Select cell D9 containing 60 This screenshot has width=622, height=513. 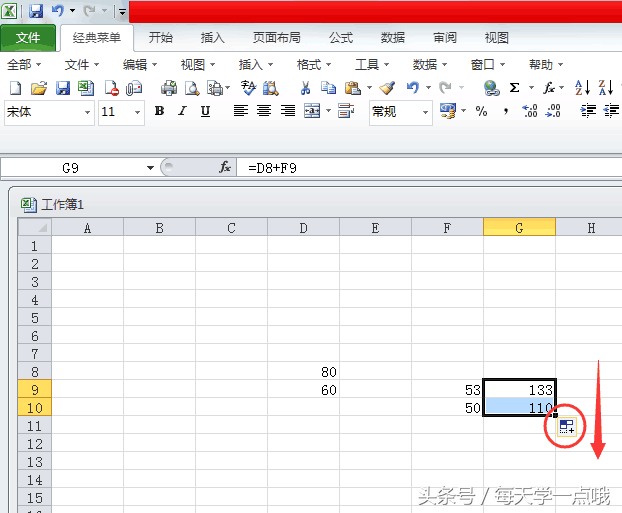coord(303,390)
